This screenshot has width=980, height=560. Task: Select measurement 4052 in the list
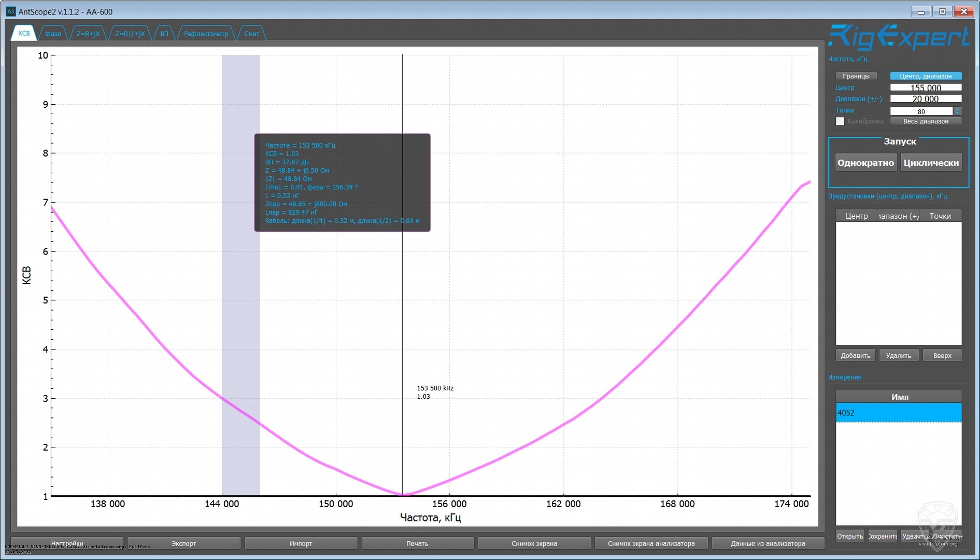pos(898,413)
